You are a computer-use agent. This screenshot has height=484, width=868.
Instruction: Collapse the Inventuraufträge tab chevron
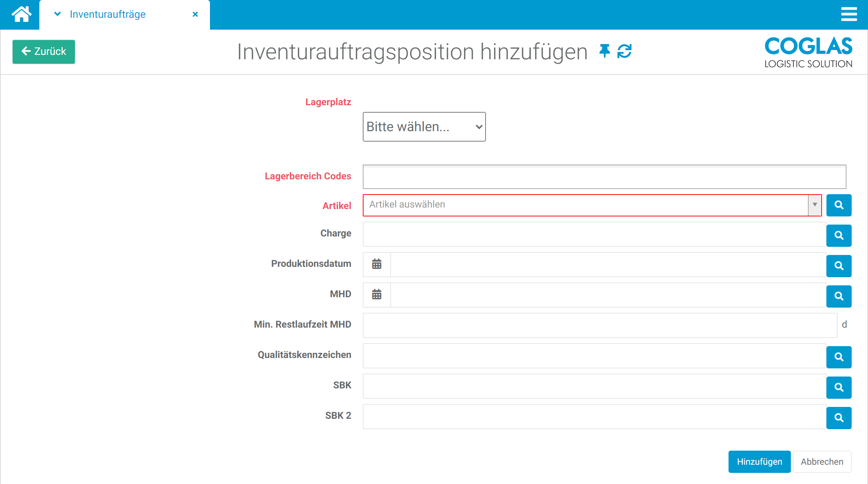coord(57,14)
